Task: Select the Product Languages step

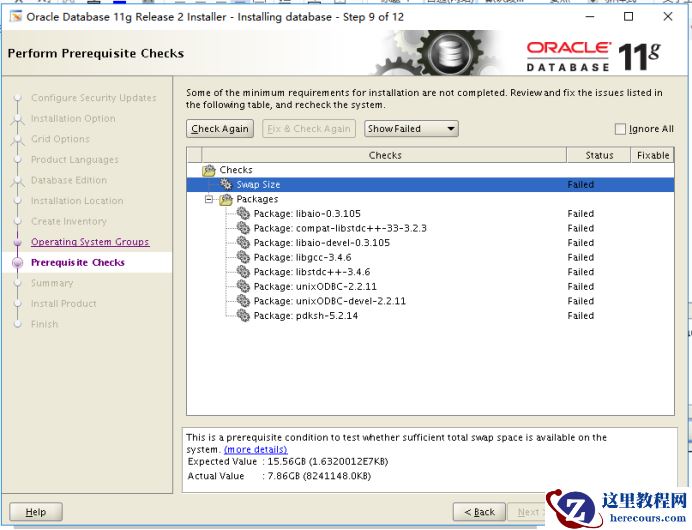Action: pos(75,159)
